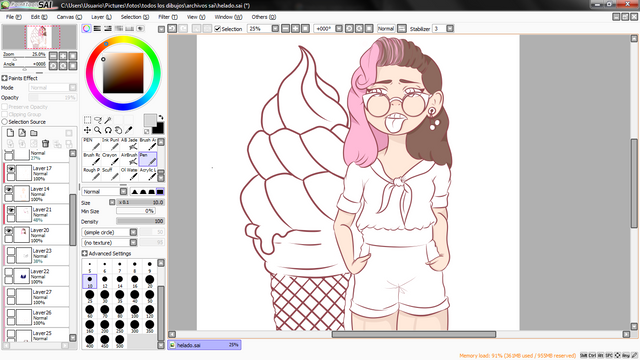The height and width of the screenshot is (360, 640).
Task: Zoom out with the toolbar minus button
Action: (285, 29)
